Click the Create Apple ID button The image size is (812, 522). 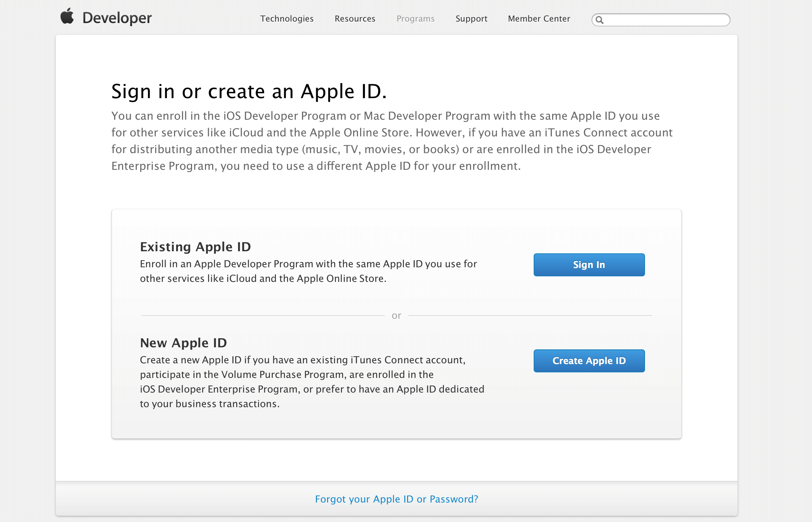pyautogui.click(x=589, y=361)
